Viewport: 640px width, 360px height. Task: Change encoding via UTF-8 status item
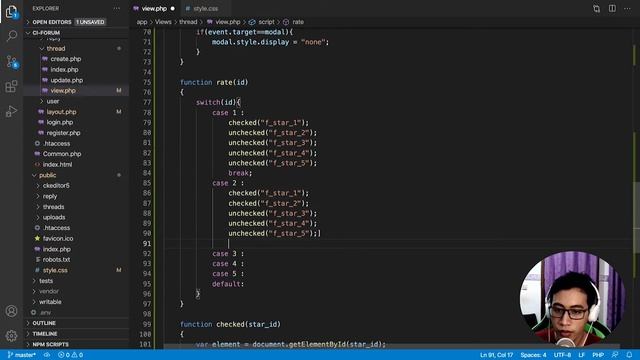pyautogui.click(x=562, y=355)
